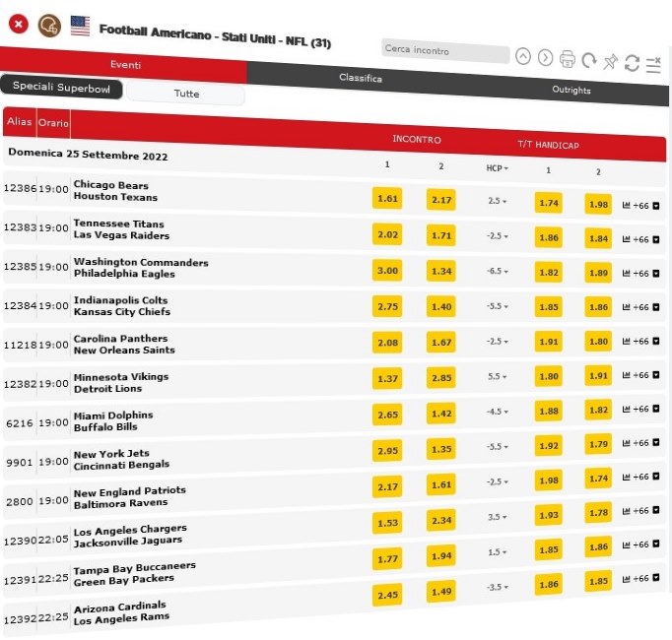The width and height of the screenshot is (672, 640).
Task: Expand black arrow box for Tennessee Titans row
Action: pos(655,239)
